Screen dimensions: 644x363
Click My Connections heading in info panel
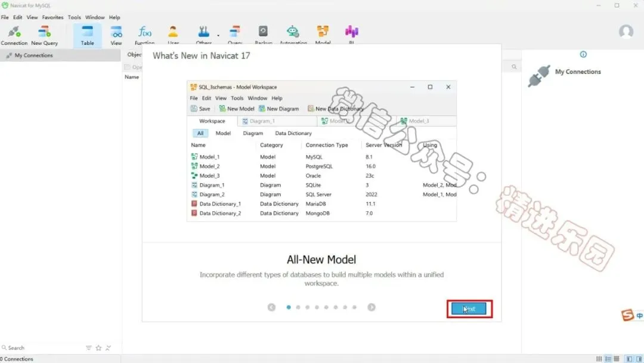(x=578, y=72)
